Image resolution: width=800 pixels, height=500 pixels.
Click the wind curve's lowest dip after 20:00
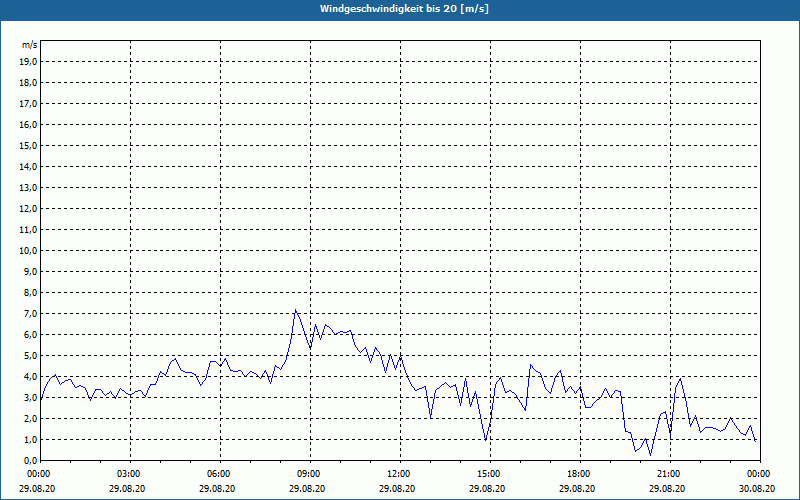(651, 455)
